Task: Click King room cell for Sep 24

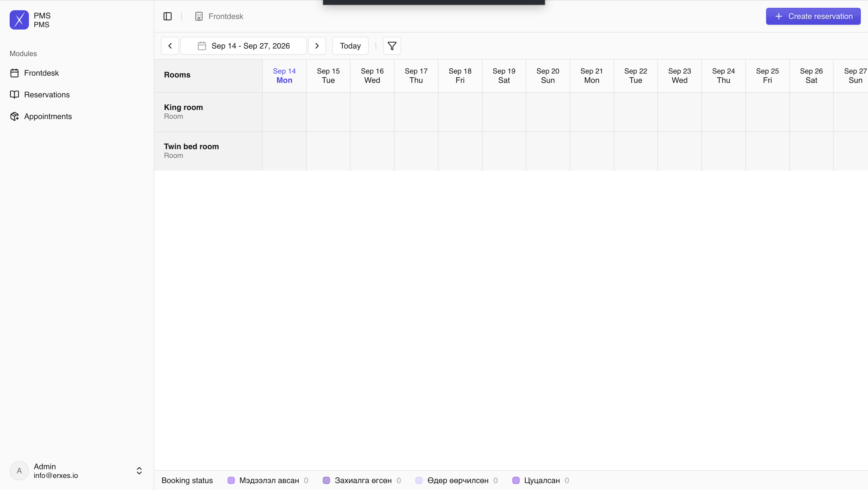Action: [723, 112]
